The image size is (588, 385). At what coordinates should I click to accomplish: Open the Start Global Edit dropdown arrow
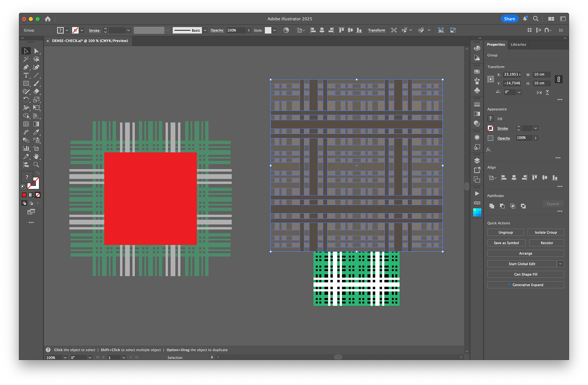560,264
